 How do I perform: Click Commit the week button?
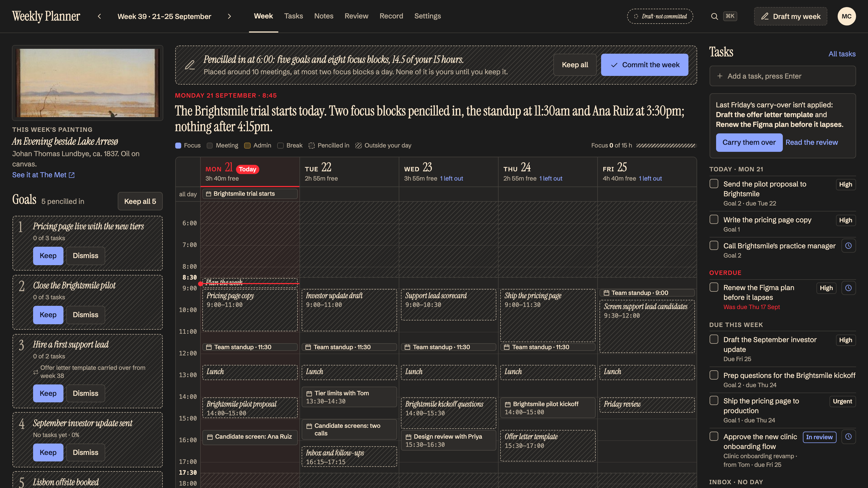click(644, 65)
